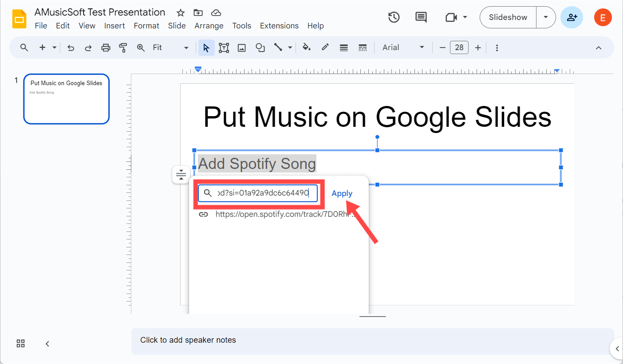
Task: Open the Slide menu
Action: coord(177,26)
